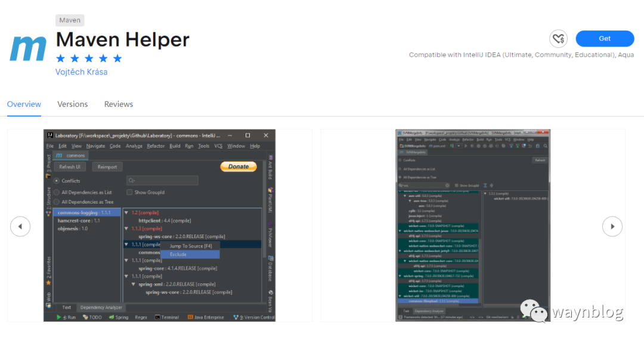The width and height of the screenshot is (644, 342).
Task: Choose All Dependencies as List option
Action: point(57,193)
